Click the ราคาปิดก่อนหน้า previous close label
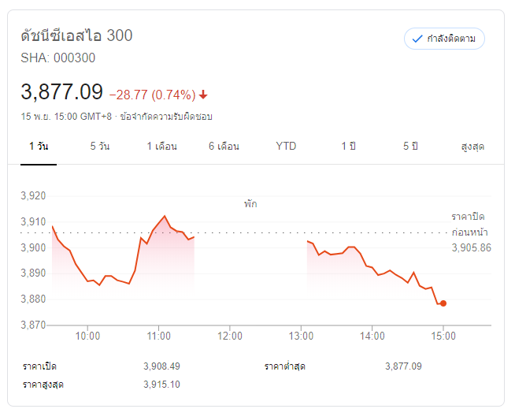Viewport: 515px width, 420px height. (x=470, y=224)
